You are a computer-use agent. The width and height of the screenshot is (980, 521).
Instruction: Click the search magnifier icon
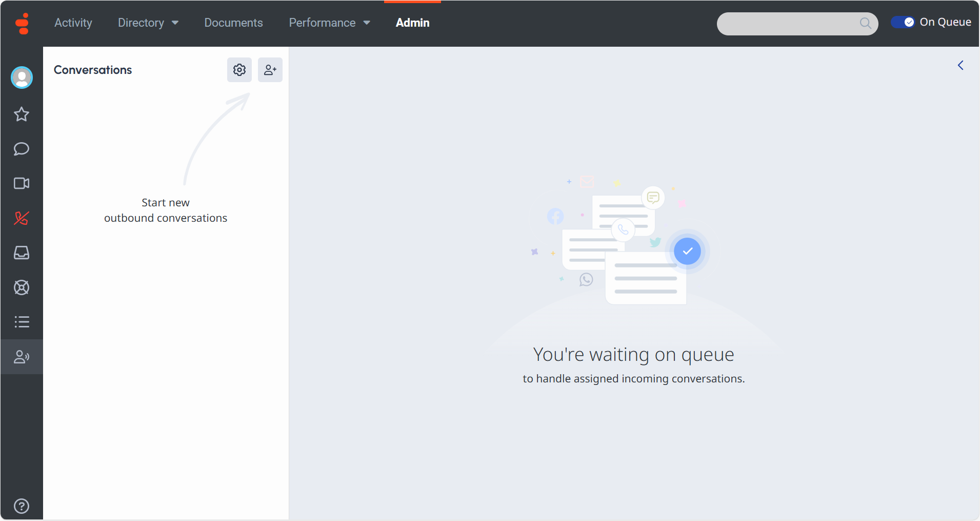pos(865,23)
